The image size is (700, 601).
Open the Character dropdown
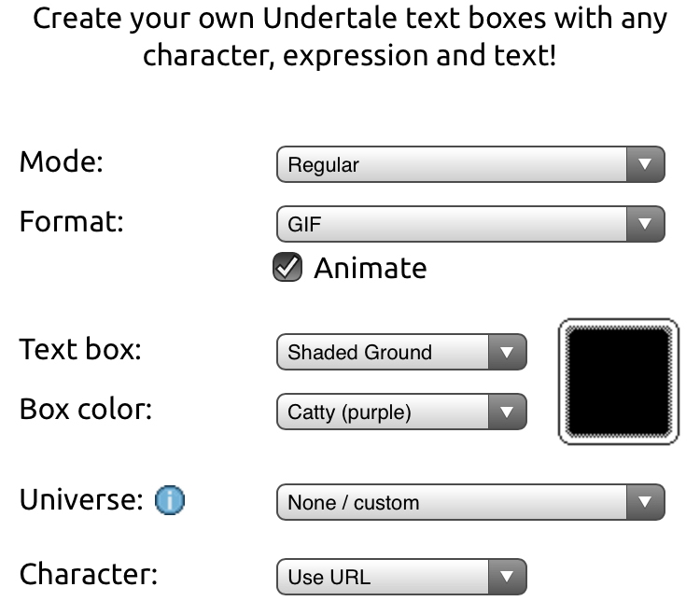click(387, 576)
